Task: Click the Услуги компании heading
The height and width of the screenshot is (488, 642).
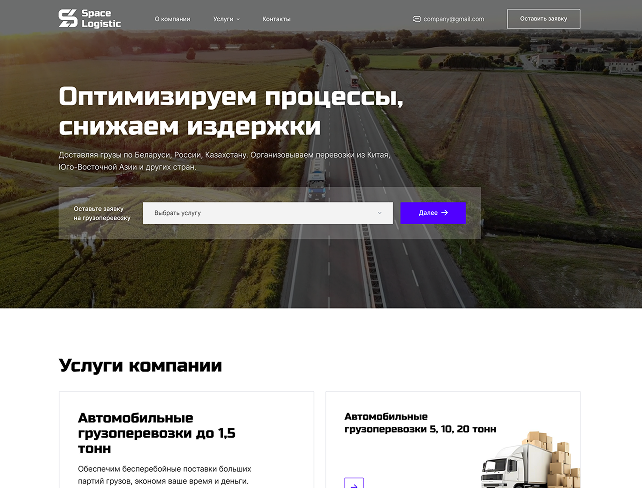Action: pos(140,365)
